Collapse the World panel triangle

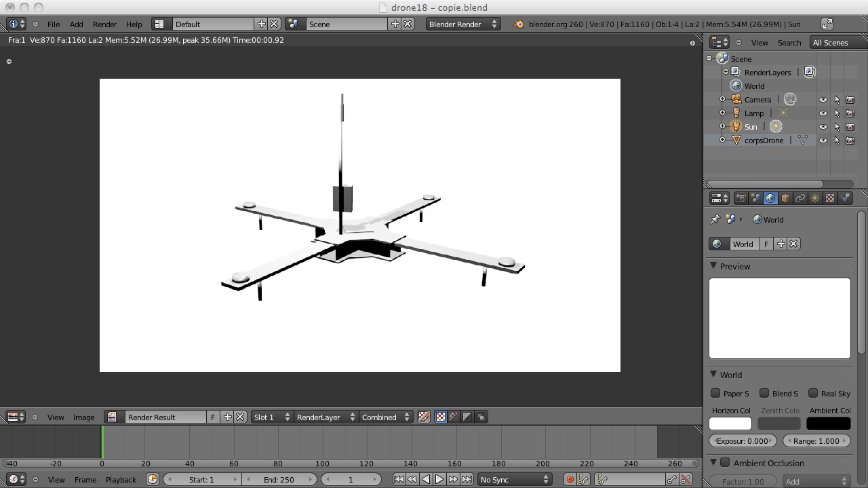(x=713, y=374)
